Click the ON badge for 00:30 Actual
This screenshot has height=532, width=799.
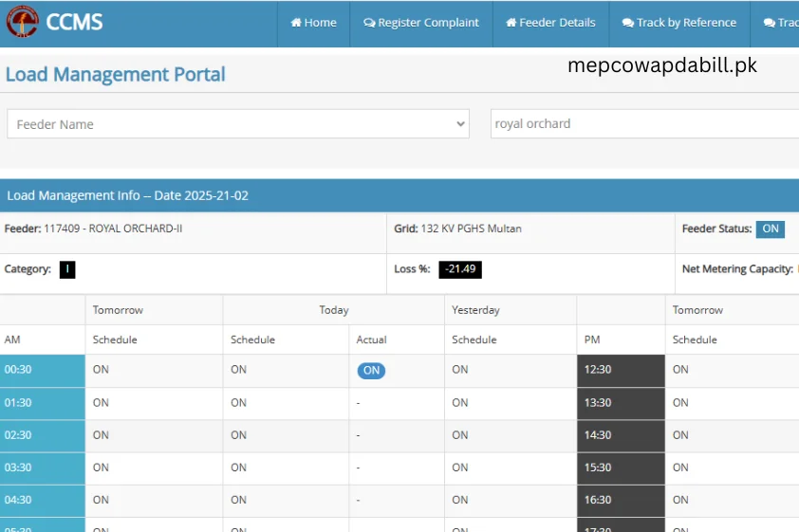coord(371,371)
